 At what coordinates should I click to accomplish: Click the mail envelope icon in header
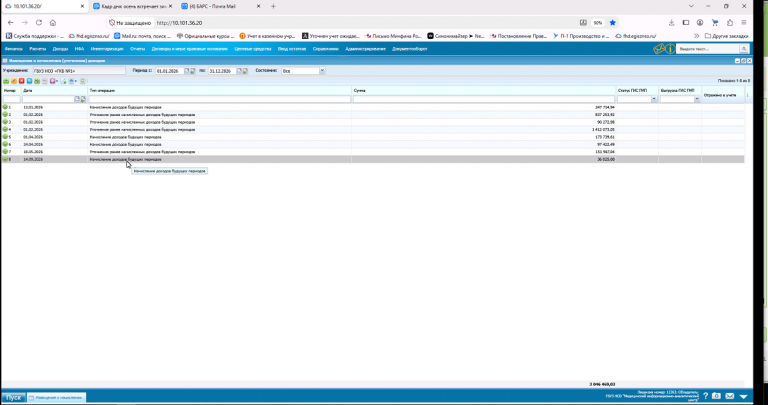click(659, 49)
